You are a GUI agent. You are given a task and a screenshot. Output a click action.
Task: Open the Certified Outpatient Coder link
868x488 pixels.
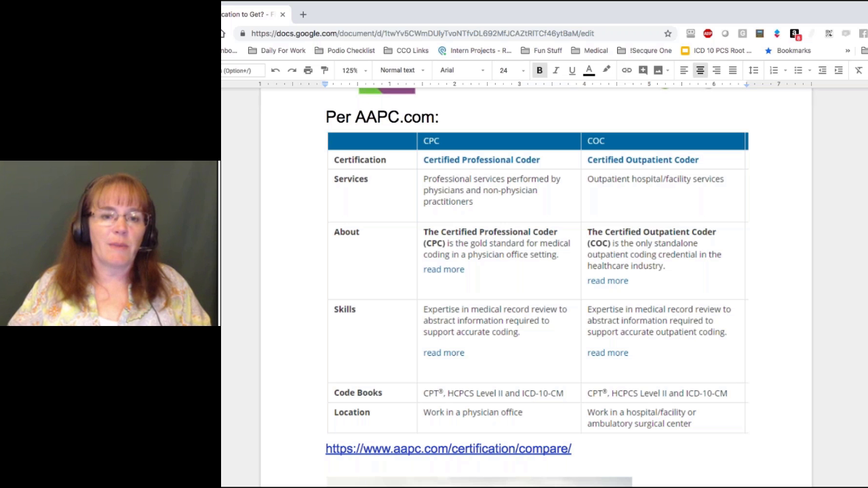(643, 160)
